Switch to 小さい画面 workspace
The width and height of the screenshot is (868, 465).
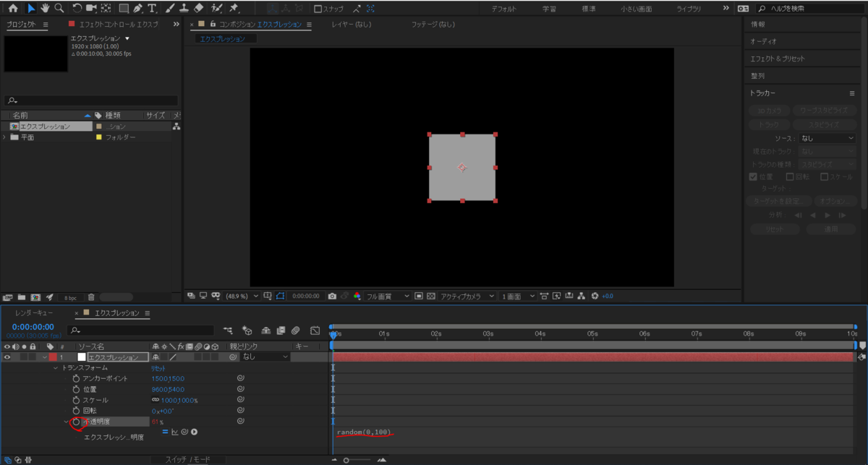[636, 9]
